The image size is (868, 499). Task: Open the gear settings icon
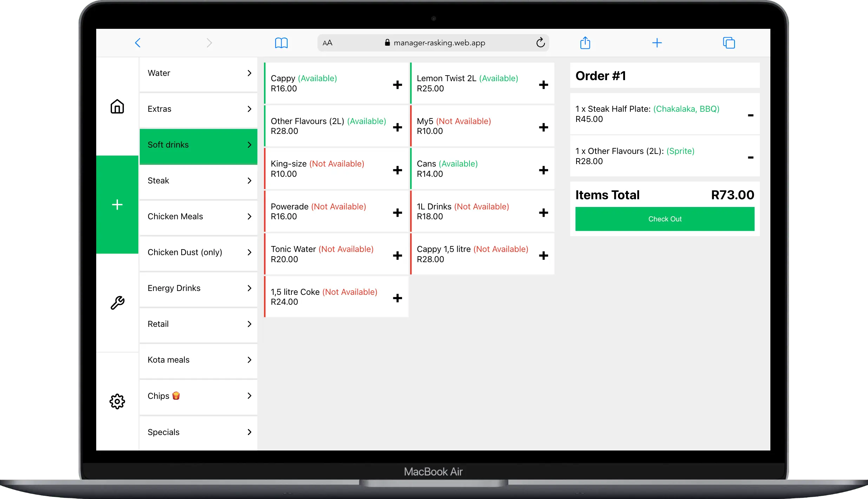point(117,401)
